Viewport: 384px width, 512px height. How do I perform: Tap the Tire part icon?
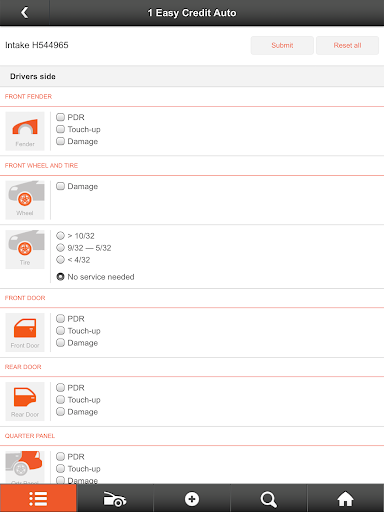tap(25, 249)
